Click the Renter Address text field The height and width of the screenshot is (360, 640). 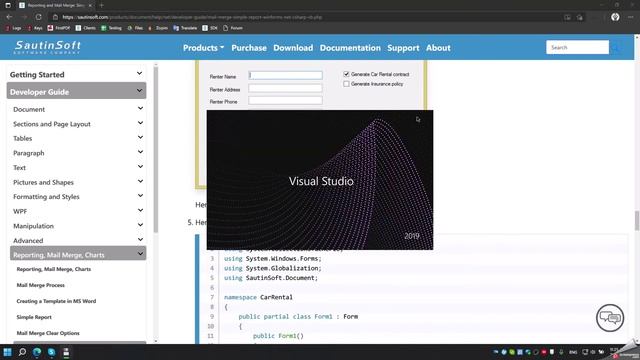(285, 88)
